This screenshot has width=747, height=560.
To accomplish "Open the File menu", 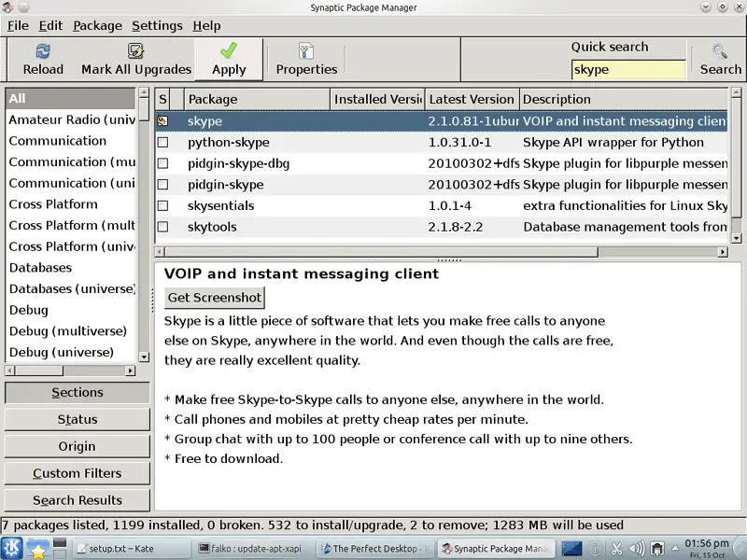I will (18, 26).
